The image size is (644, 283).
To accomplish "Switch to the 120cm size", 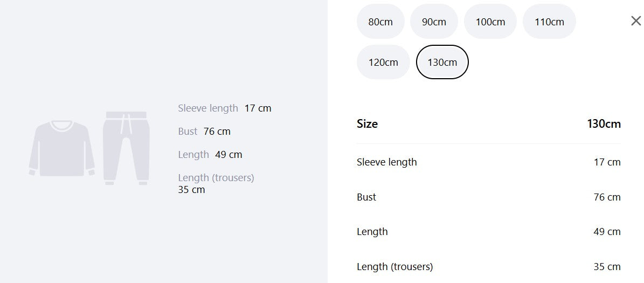I will (383, 62).
